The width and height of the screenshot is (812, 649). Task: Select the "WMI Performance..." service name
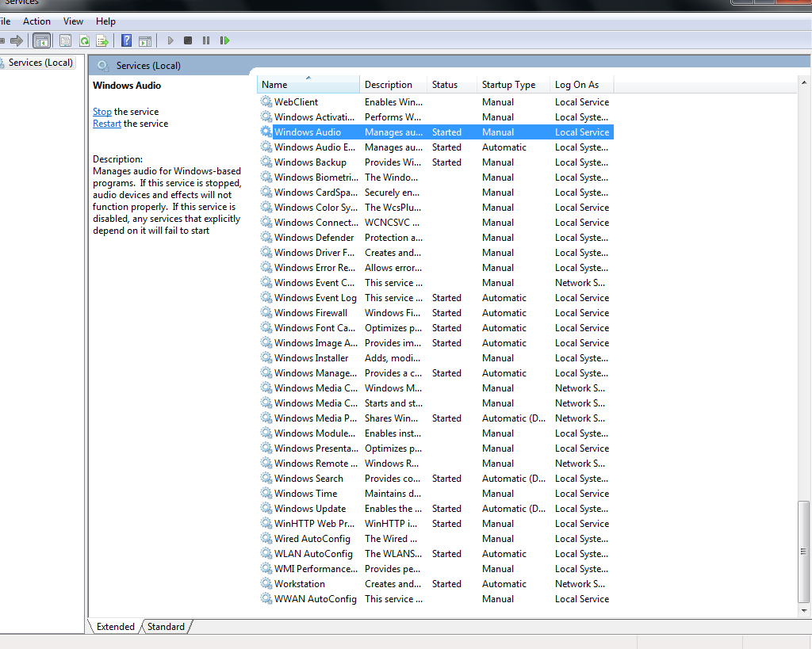pyautogui.click(x=316, y=568)
